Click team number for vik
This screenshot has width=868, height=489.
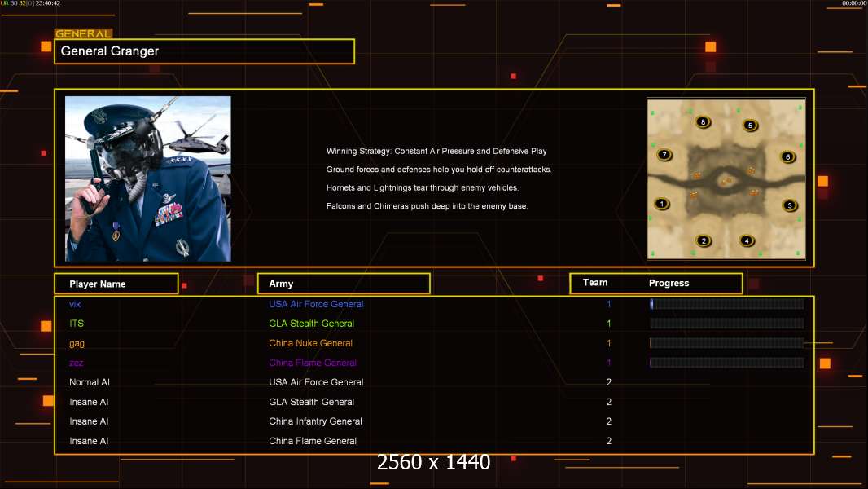click(608, 304)
